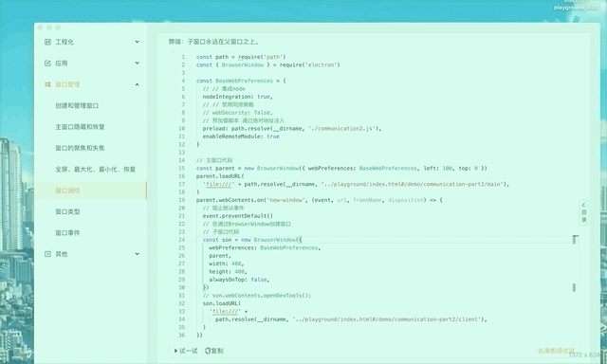607x364 pixels.
Task: Expand the 其他 menu chevron
Action: (x=137, y=254)
